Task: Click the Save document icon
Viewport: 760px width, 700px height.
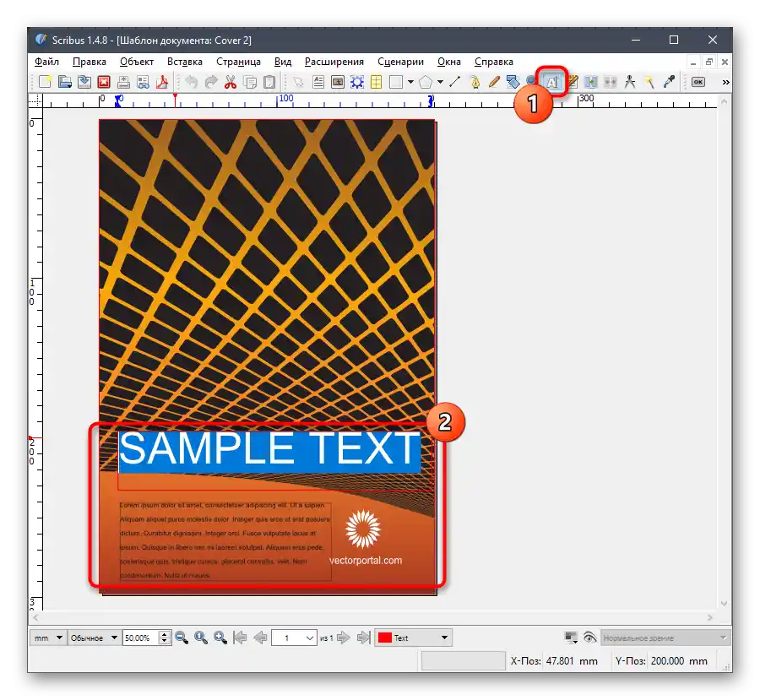Action: coord(84,82)
